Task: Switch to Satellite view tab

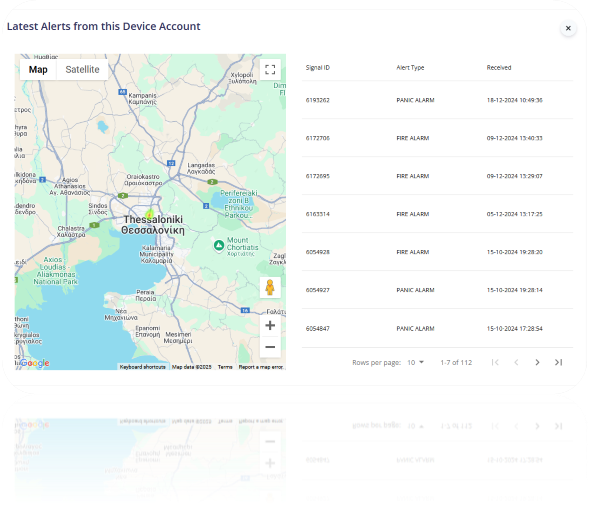Action: coord(82,69)
